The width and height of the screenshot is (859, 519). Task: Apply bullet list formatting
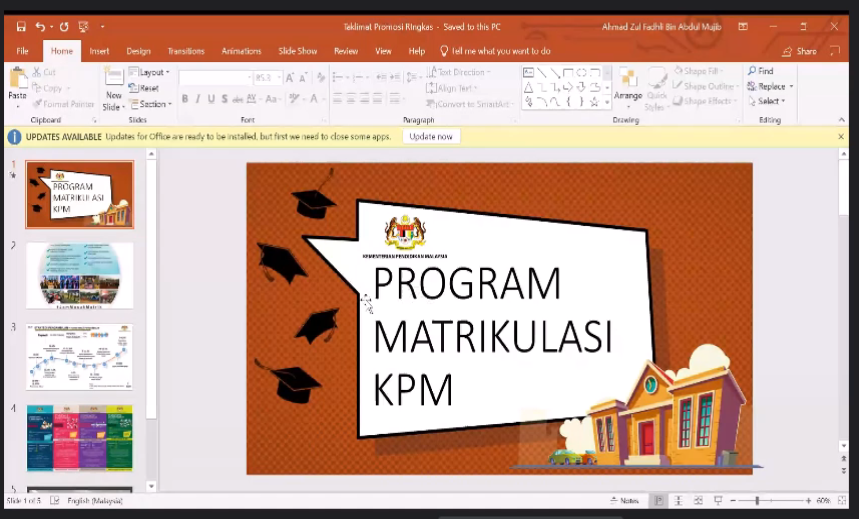[340, 77]
